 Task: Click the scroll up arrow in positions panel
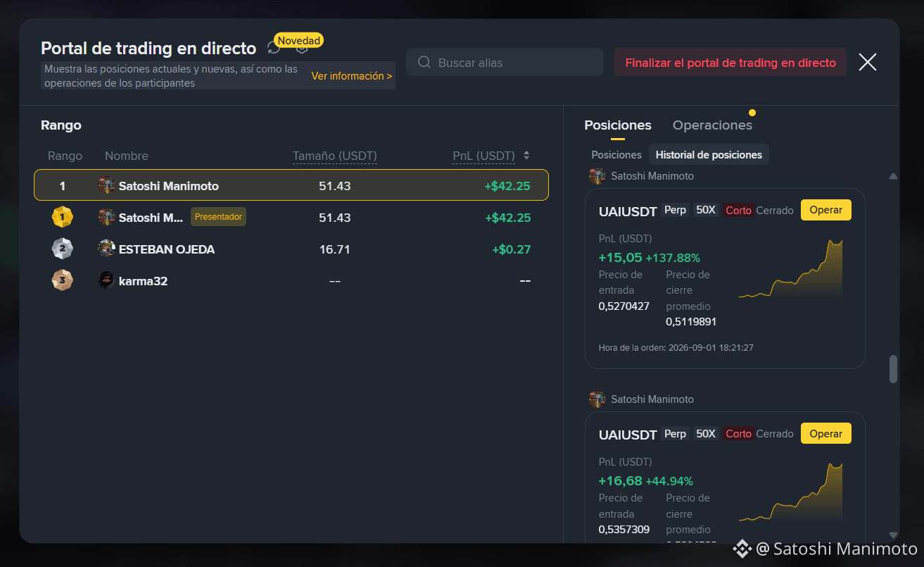tap(893, 176)
